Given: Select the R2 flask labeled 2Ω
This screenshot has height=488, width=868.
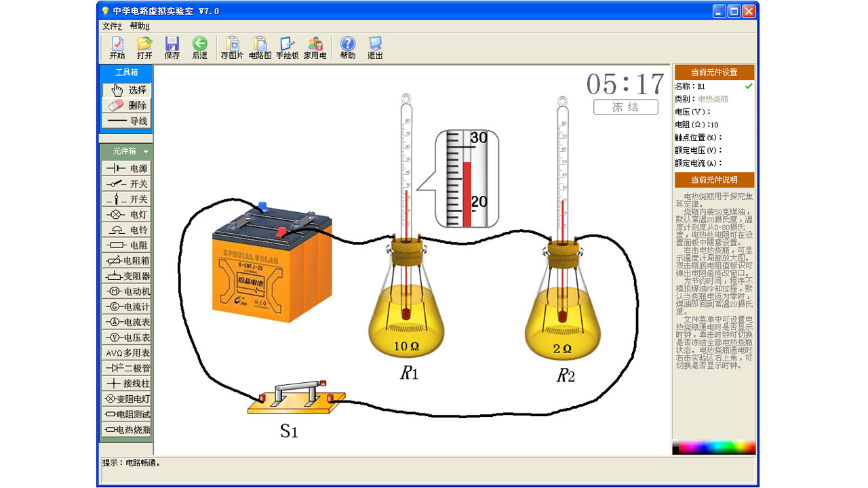Looking at the screenshot, I should pos(562,319).
